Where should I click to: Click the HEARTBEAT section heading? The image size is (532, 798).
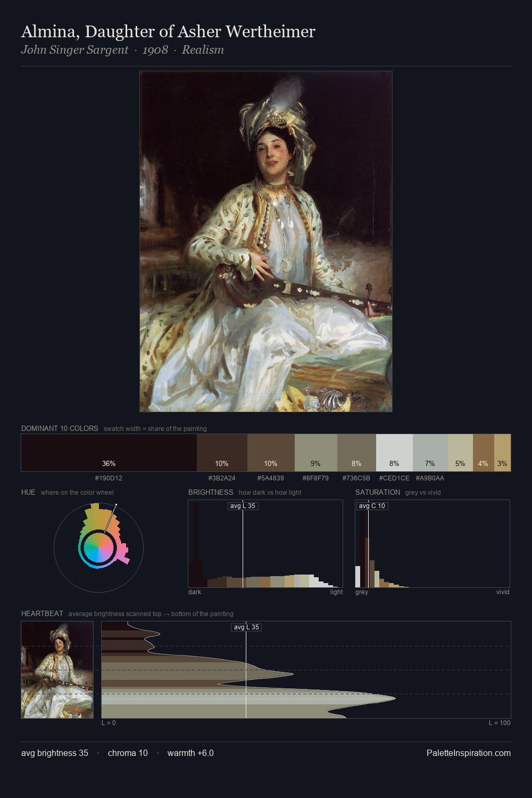(x=42, y=613)
